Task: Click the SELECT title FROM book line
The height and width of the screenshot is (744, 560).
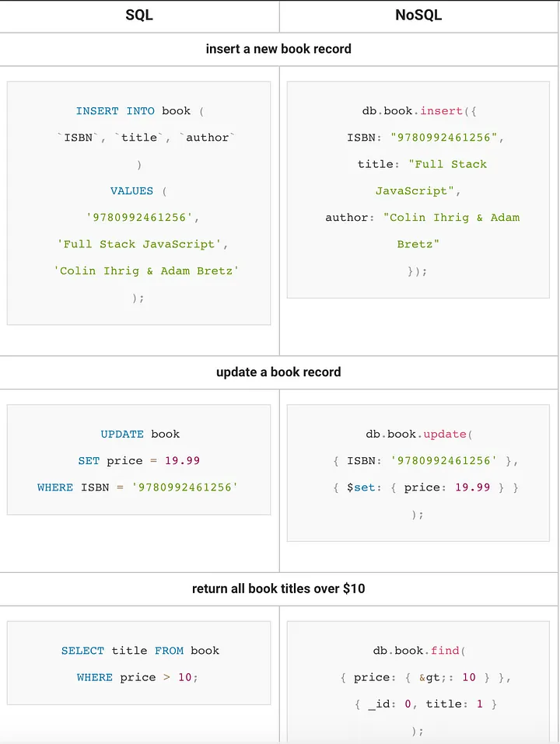Action: coord(140,651)
